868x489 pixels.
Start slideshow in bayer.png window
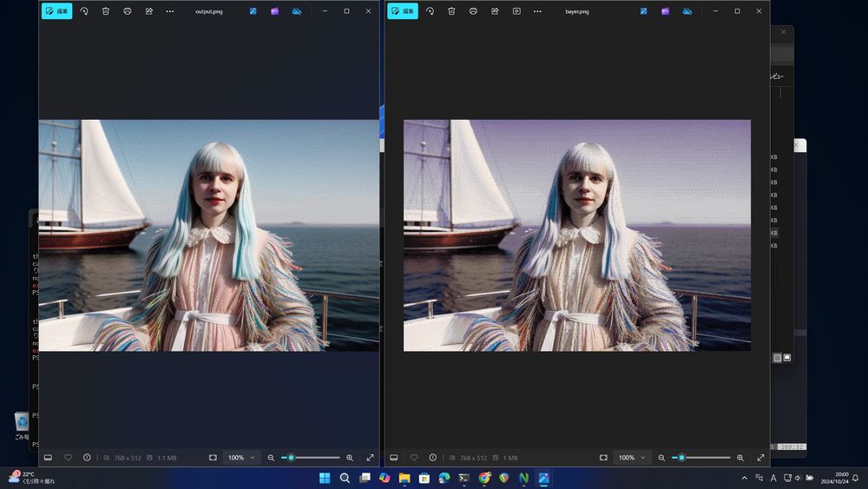(516, 11)
